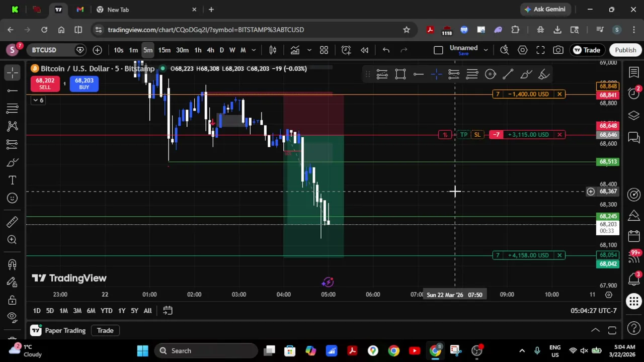The image size is (644, 362).
Task: Open candlestick chart style selector
Action: pos(273,50)
